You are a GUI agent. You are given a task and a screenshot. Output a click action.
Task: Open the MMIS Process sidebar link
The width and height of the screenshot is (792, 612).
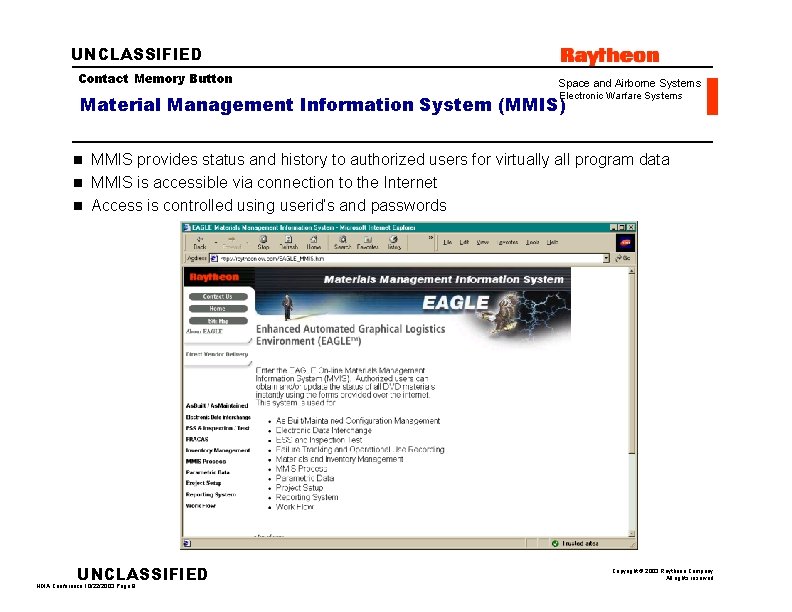(206, 462)
